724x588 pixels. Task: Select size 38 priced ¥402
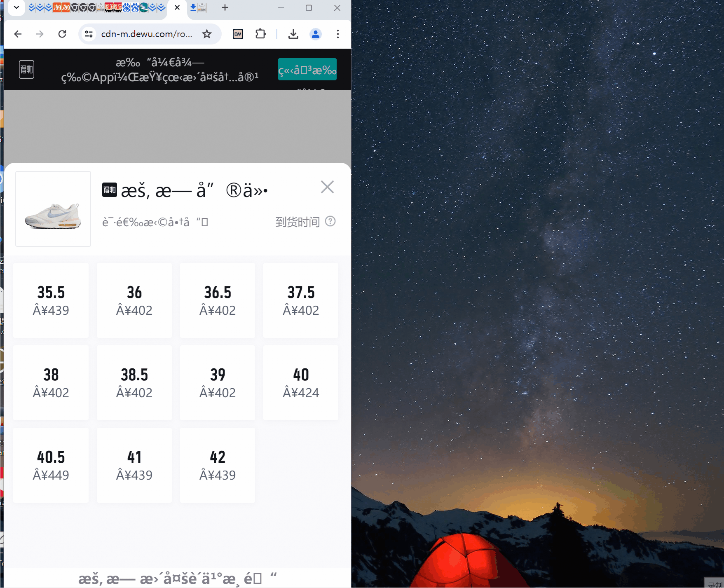[x=51, y=383]
